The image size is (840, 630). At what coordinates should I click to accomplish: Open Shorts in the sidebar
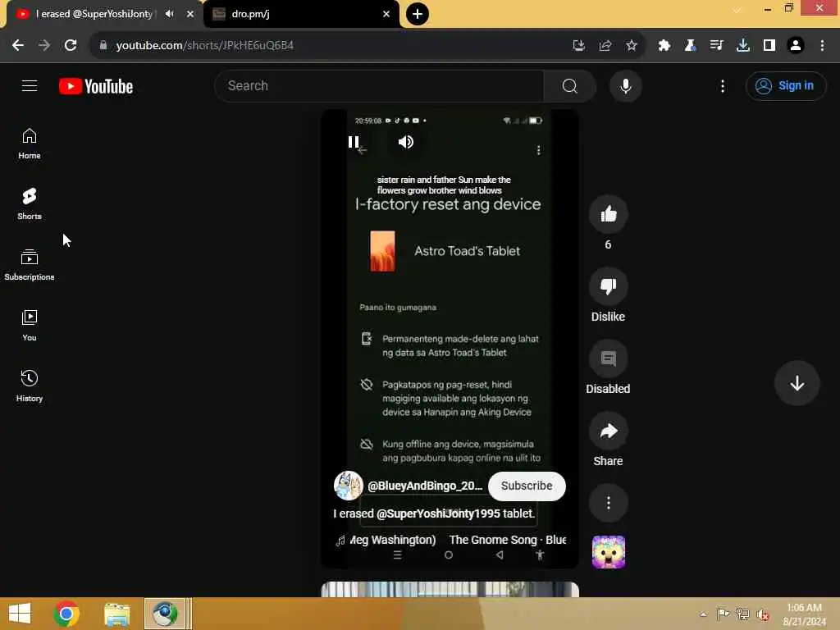30,204
